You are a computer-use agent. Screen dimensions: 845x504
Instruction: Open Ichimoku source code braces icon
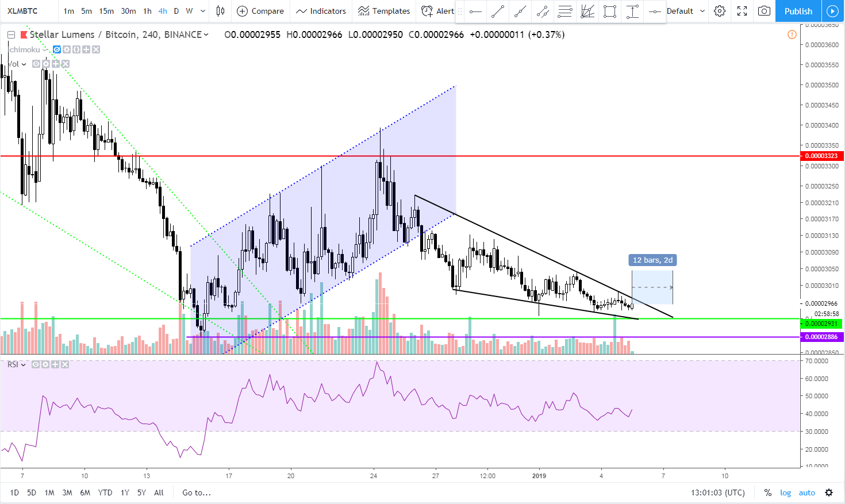coord(76,49)
